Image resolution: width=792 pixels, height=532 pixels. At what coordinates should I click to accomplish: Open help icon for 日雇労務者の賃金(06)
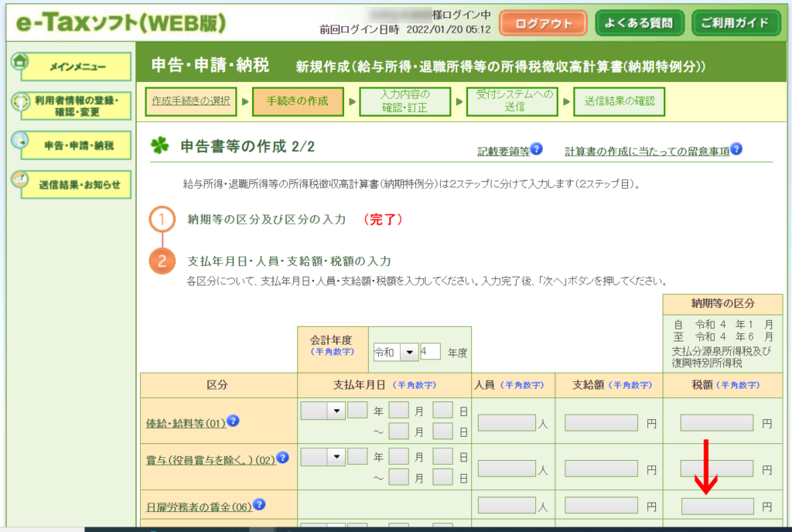(x=259, y=504)
